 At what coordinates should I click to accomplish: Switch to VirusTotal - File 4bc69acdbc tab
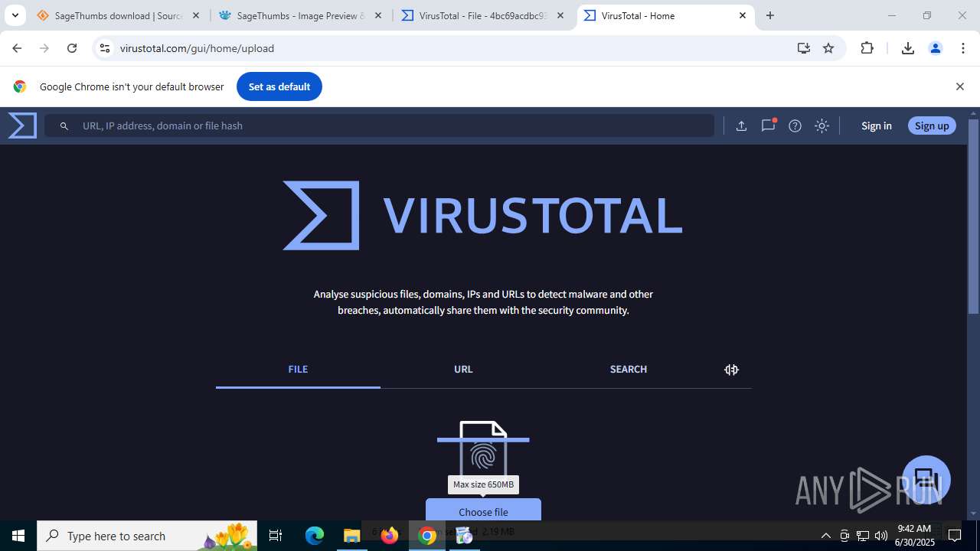482,15
